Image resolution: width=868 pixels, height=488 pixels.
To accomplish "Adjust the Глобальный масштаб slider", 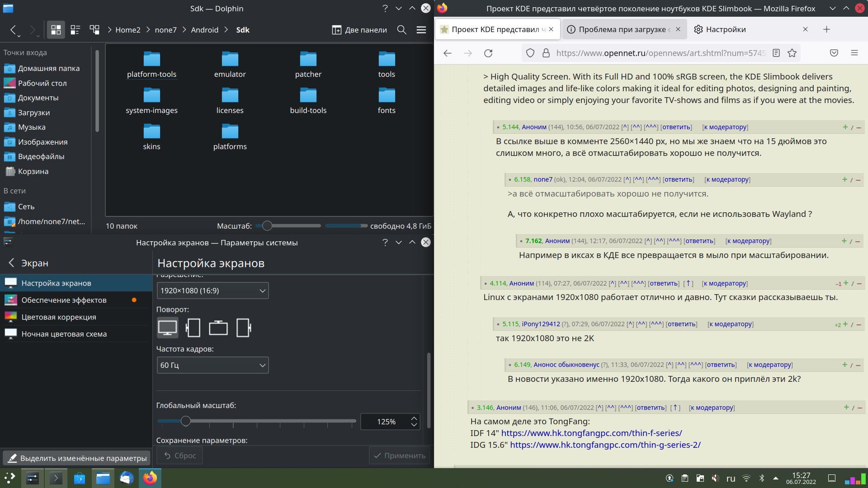I will 257,421.
